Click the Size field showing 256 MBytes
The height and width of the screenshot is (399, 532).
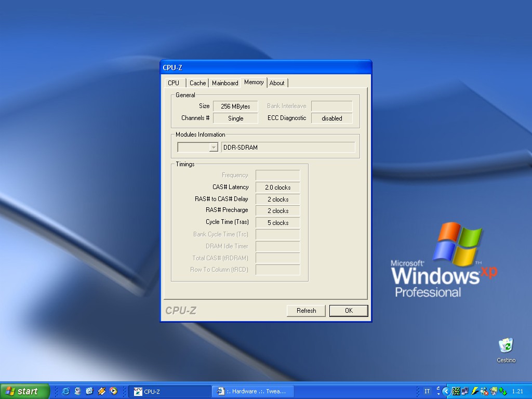pos(235,106)
